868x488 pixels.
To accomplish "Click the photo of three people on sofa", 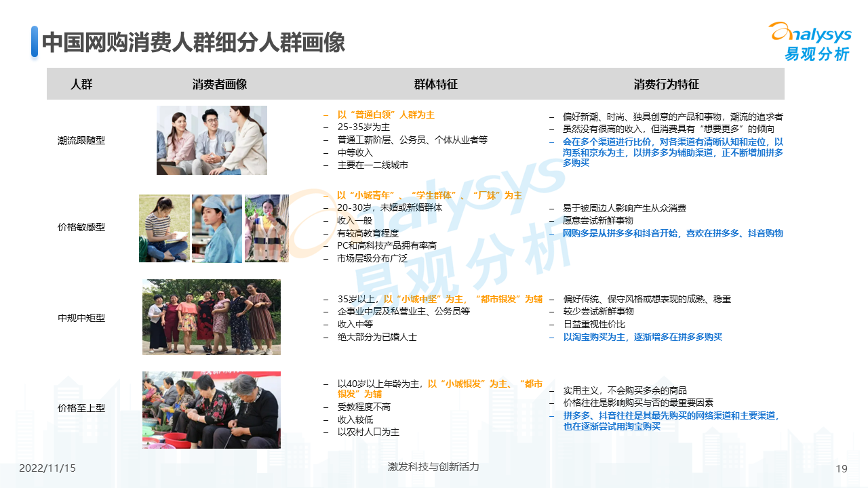I will click(212, 140).
